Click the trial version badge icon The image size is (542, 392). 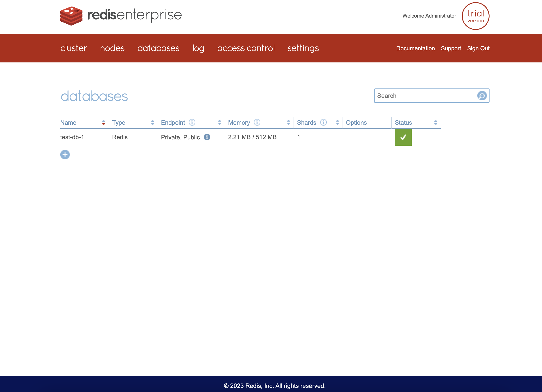point(475,16)
